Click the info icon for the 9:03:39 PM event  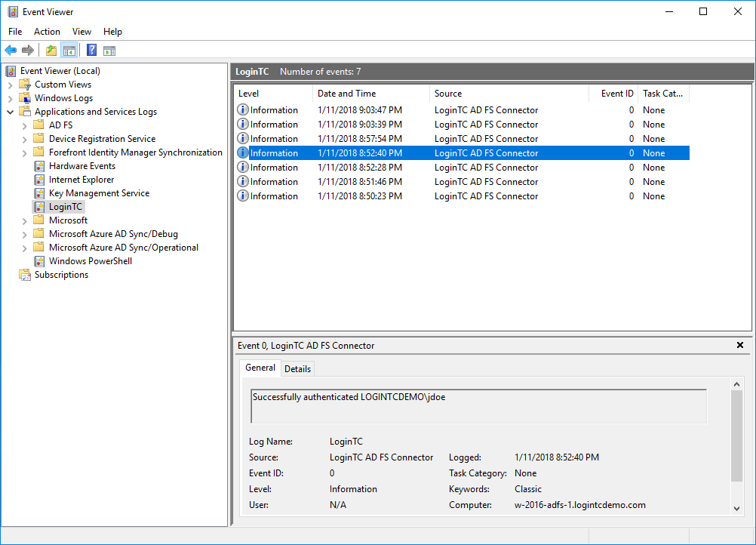click(243, 124)
